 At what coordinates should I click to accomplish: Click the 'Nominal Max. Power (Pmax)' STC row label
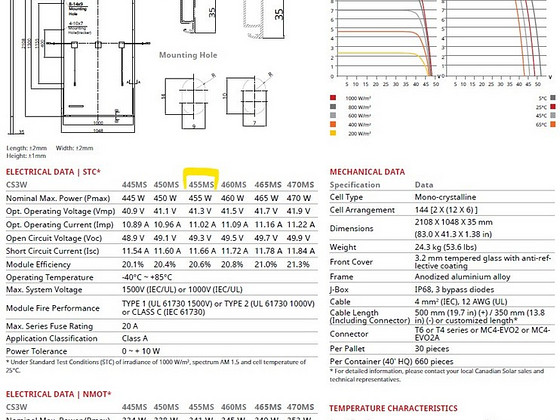(58, 198)
